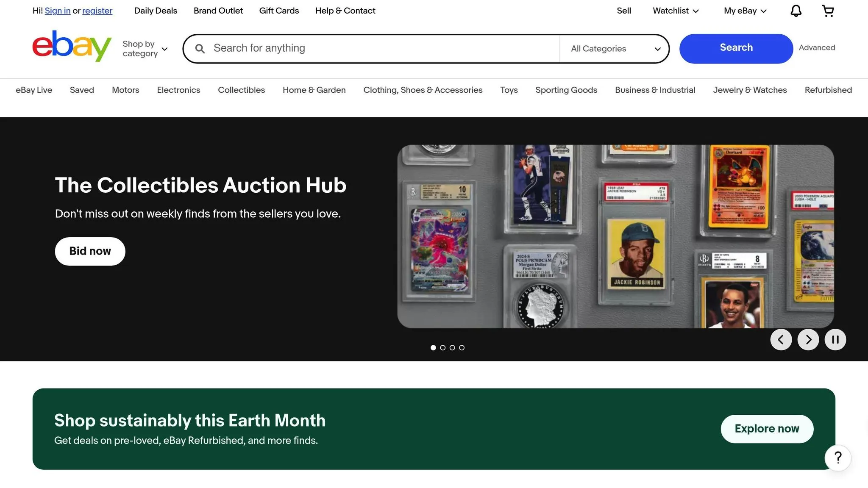Open the shopping cart icon
The image size is (868, 488).
(828, 11)
